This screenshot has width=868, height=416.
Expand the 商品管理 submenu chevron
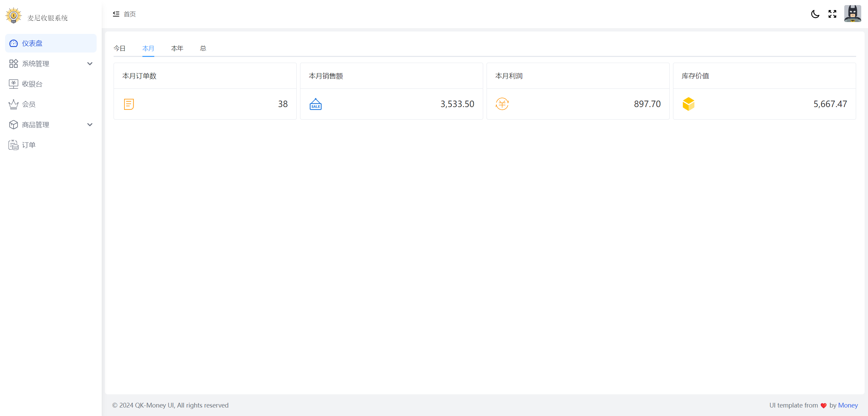pos(90,125)
